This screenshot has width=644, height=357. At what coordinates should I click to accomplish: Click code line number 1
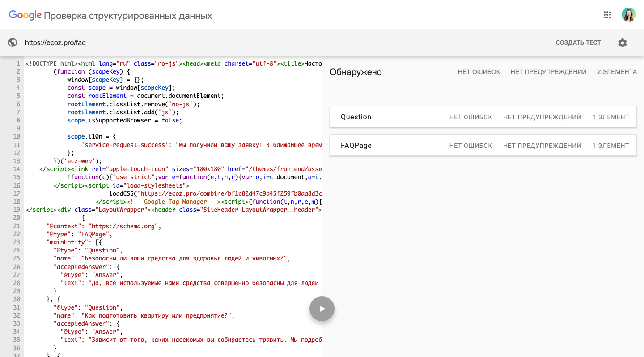tap(18, 63)
